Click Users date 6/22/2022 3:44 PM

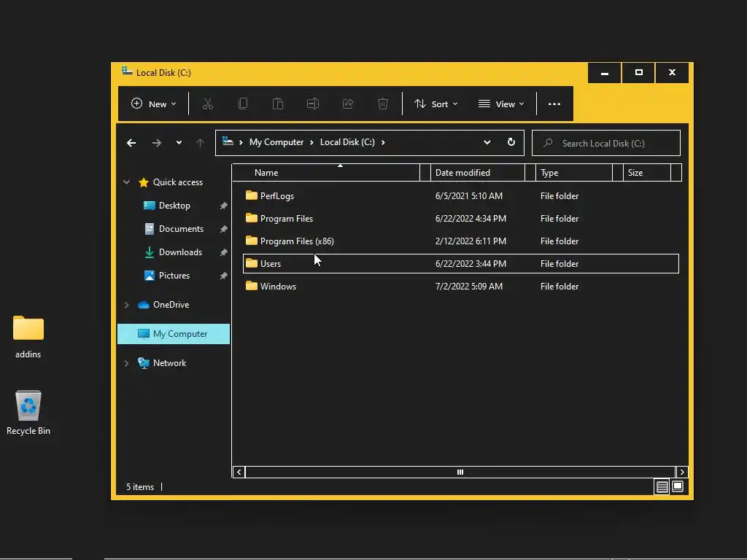(471, 264)
